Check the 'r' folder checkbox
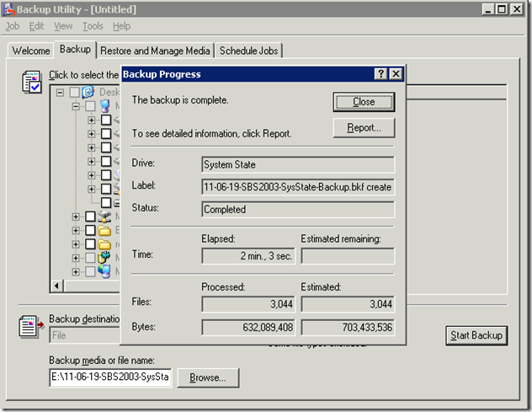Image resolution: width=532 pixels, height=412 pixels. (90, 244)
